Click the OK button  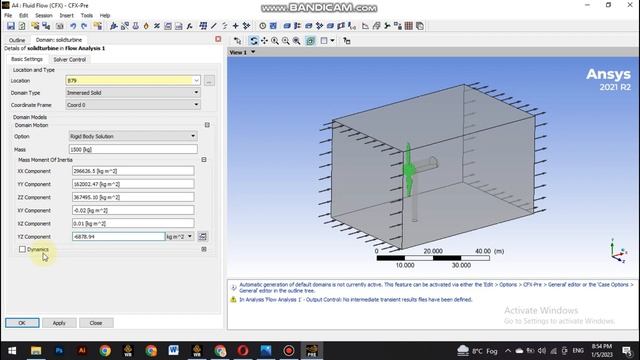point(22,323)
